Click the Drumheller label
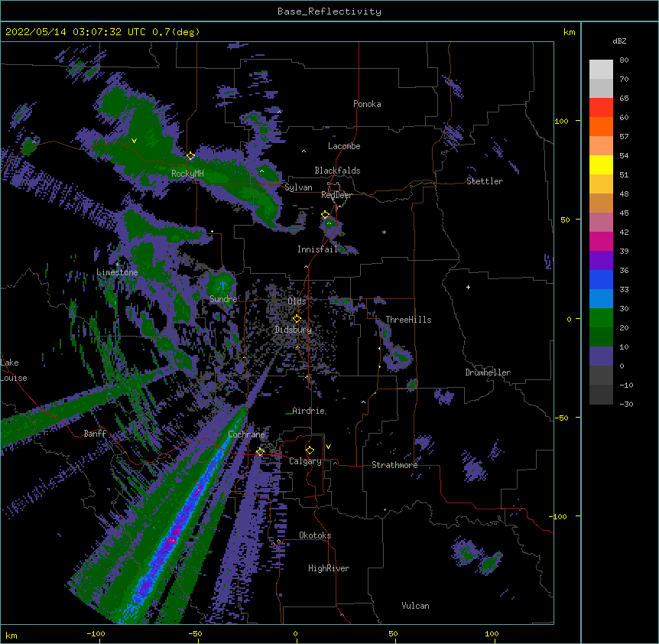The image size is (659, 644). point(488,372)
